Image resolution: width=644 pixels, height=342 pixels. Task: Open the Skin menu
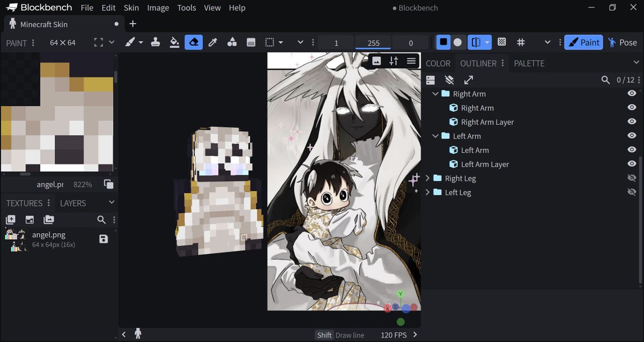point(131,8)
